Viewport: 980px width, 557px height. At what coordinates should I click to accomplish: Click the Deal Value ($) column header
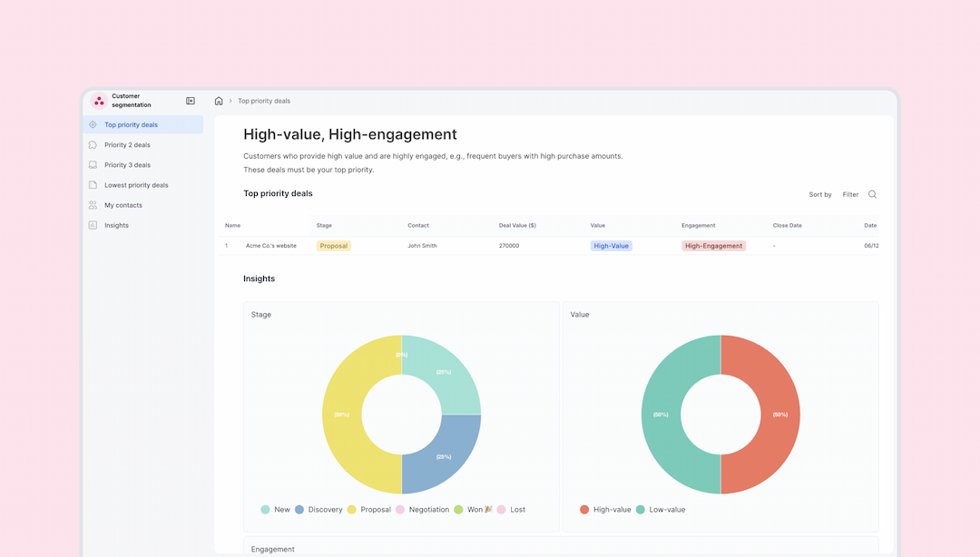tap(517, 226)
